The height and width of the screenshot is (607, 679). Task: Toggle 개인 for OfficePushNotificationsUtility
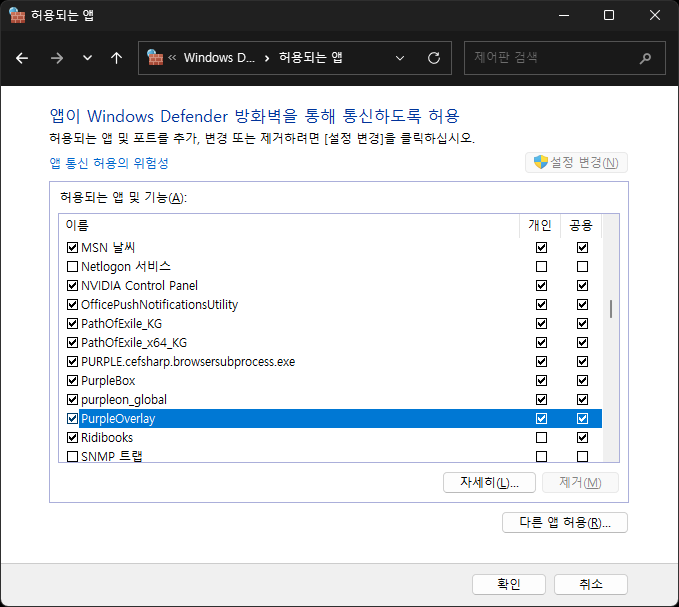[541, 305]
